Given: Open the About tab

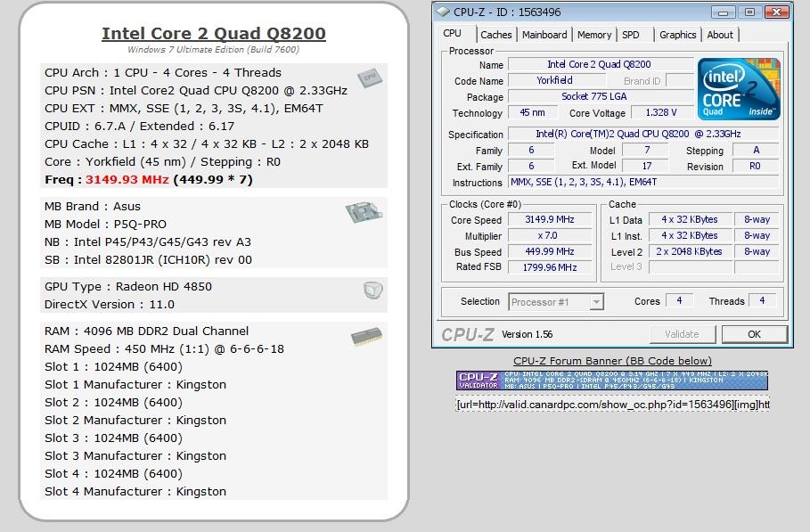Looking at the screenshot, I should click(720, 35).
